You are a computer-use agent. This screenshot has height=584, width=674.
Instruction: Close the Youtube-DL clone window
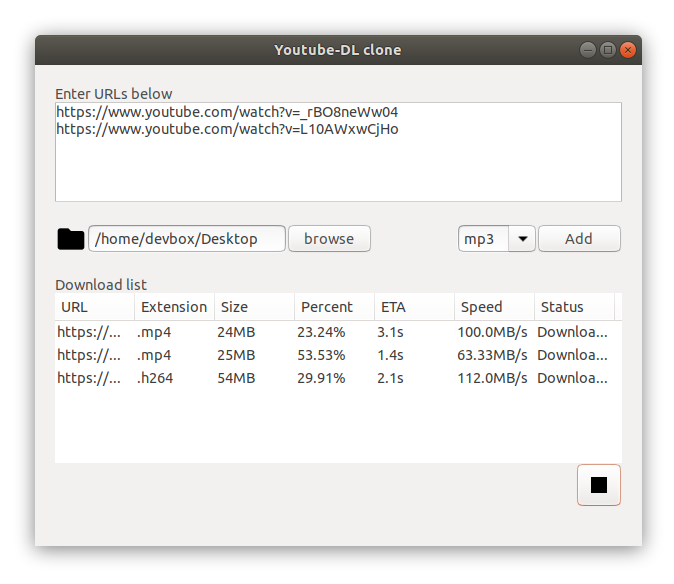628,50
